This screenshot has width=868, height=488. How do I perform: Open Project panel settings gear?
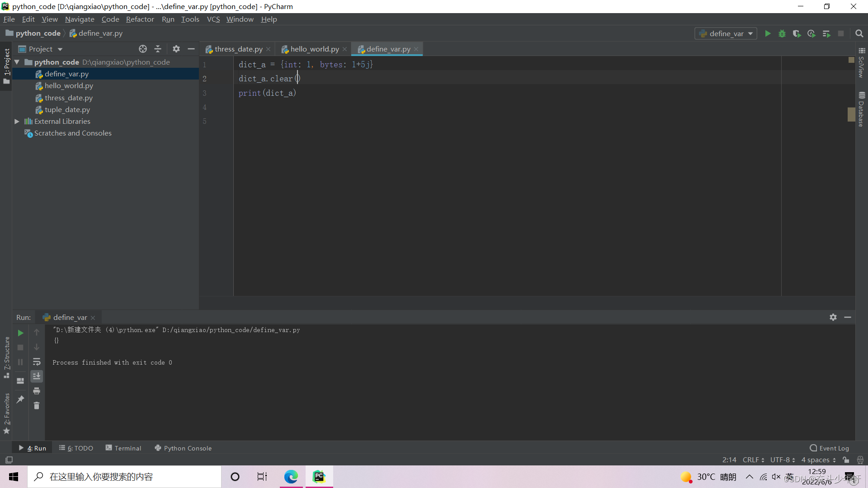[x=176, y=49]
